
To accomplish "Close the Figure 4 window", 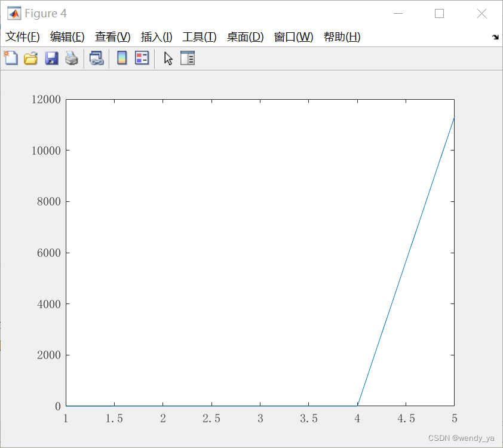I will 481,14.
